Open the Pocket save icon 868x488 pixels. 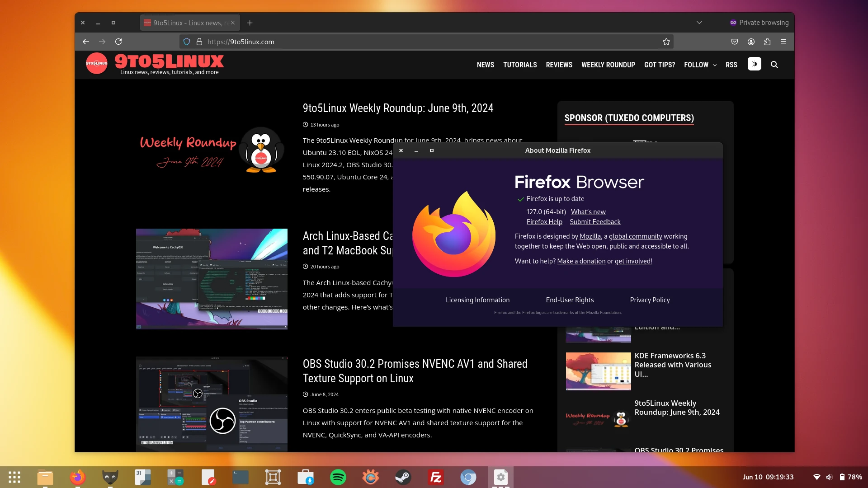735,42
